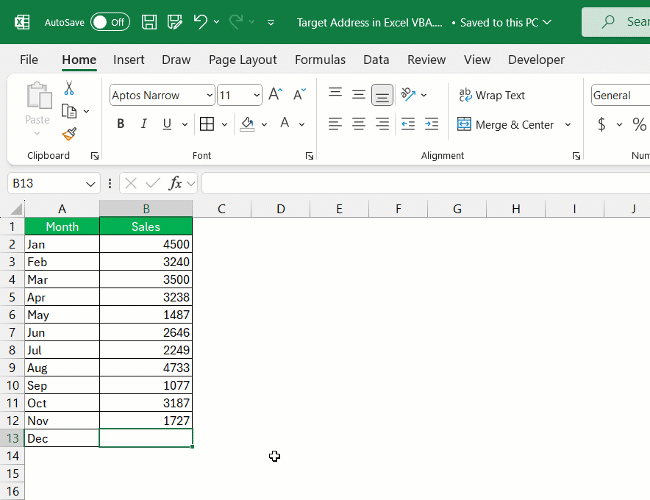Click Saved to this PC status
The image size is (650, 500).
point(505,22)
